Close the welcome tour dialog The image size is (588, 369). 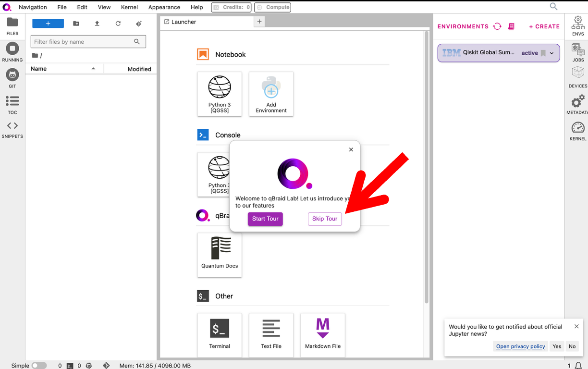coord(351,149)
